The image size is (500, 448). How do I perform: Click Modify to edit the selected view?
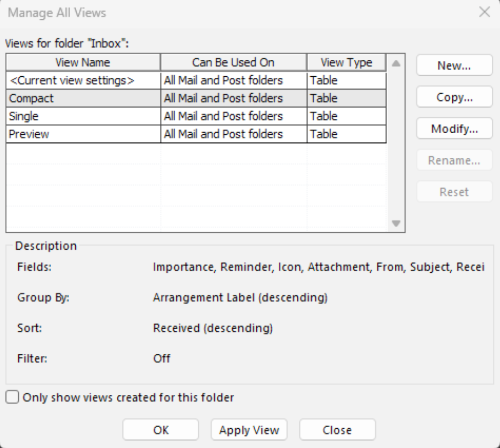tap(454, 127)
